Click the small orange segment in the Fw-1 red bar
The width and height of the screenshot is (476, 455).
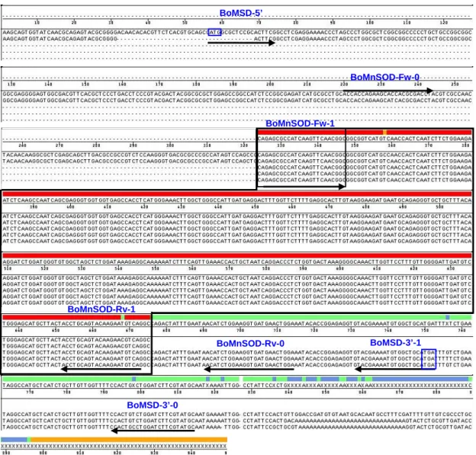(x=385, y=133)
